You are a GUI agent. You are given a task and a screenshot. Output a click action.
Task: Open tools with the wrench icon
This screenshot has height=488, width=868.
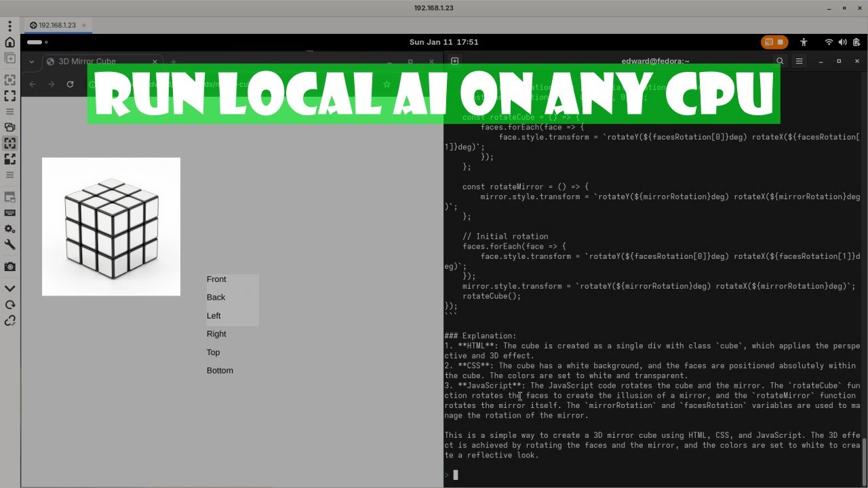[10, 245]
